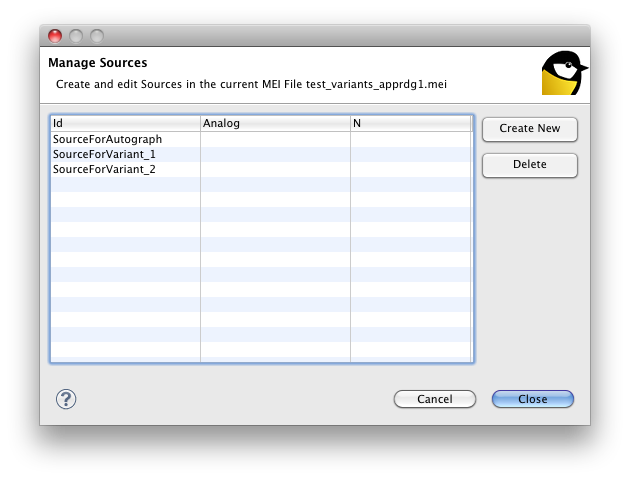Select the SourceForVariant_1 row
Viewport: 630px width, 480px height.
coord(104,155)
